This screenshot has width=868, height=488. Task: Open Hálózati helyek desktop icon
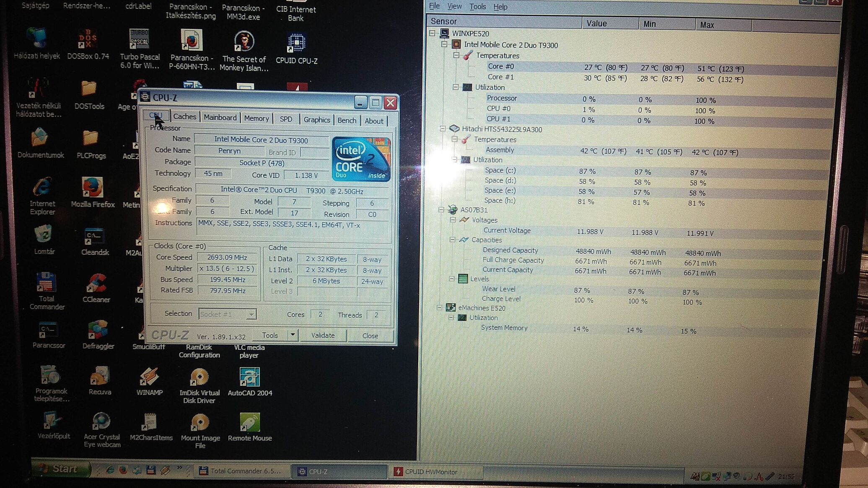[x=37, y=43]
